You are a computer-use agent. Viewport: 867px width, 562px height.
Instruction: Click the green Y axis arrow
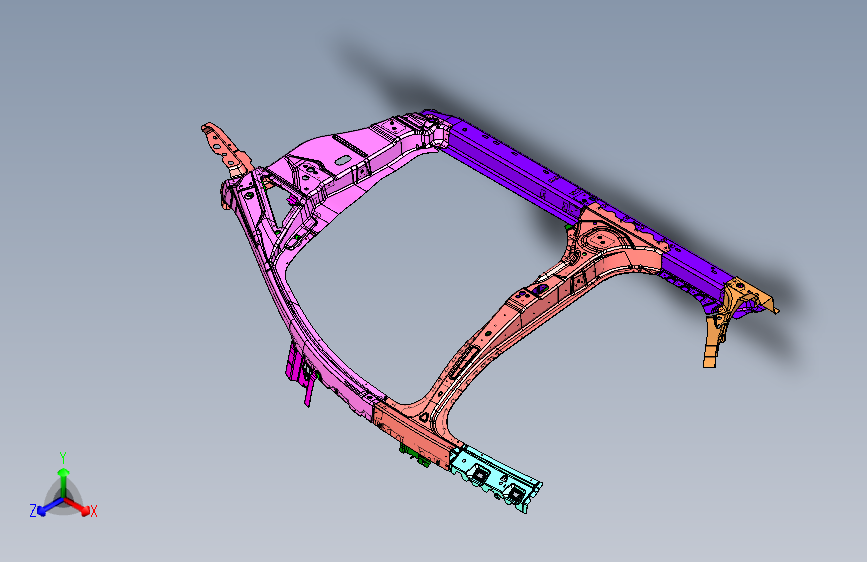point(64,483)
